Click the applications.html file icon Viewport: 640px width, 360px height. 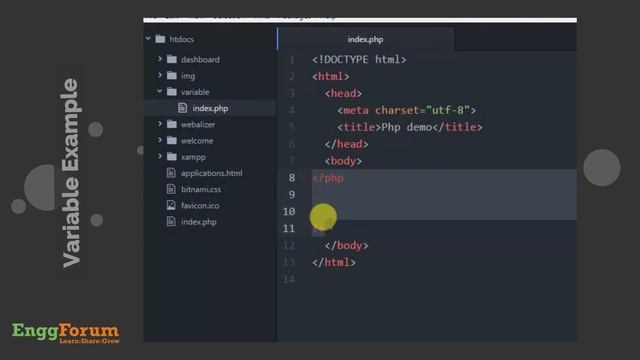171,173
